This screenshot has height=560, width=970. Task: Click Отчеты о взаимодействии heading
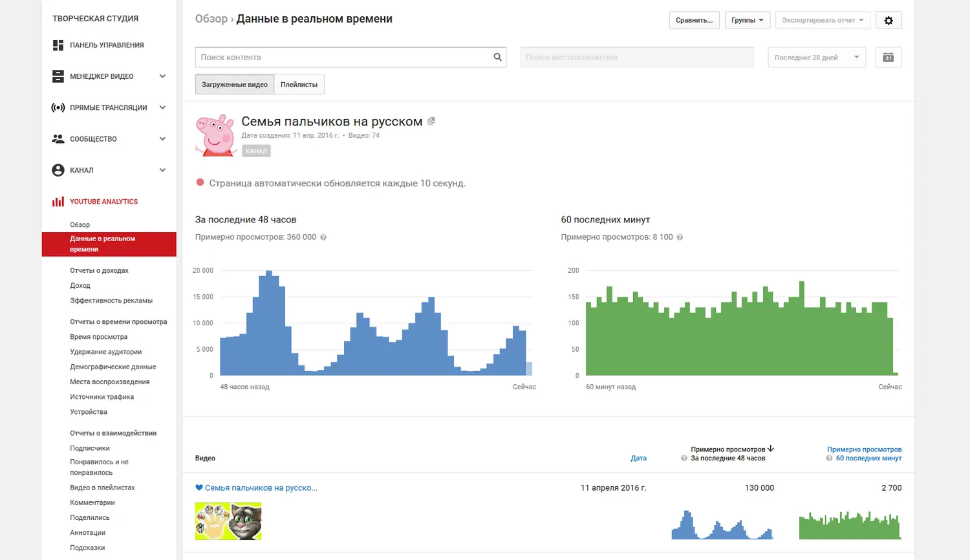[x=113, y=433]
